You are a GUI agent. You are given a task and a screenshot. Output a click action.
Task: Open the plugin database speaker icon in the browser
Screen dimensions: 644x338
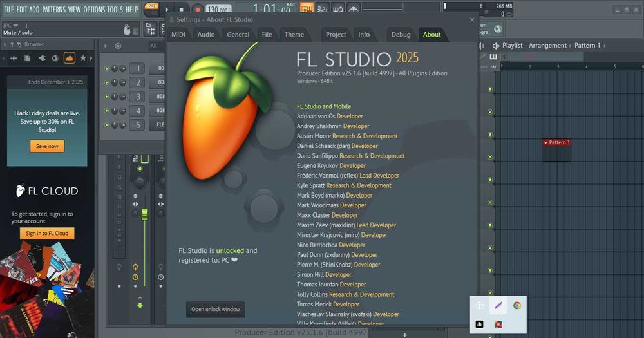[x=41, y=59]
